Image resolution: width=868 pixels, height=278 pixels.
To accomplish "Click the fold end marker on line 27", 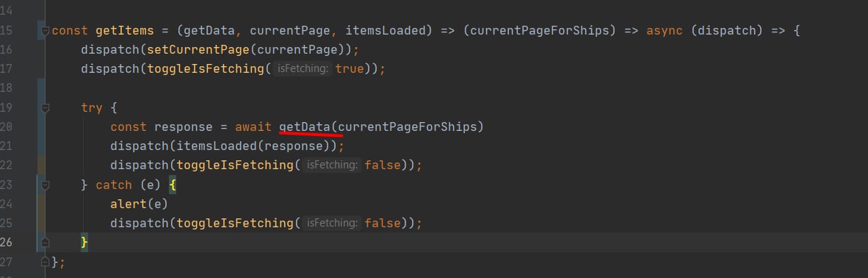I will tap(46, 261).
